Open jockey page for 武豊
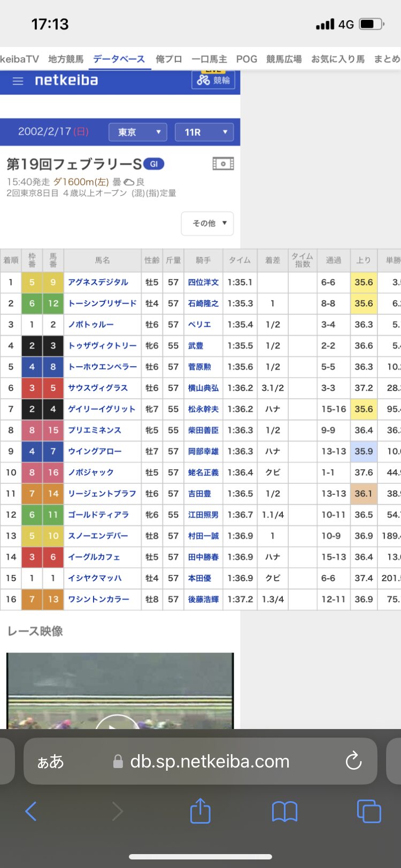 [x=196, y=346]
